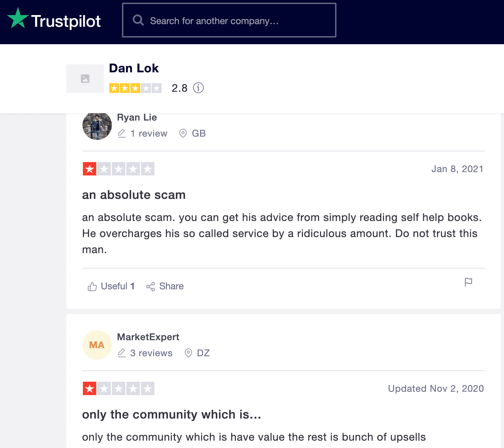
Task: Click Ryan Lie's one-star rating
Action: [x=119, y=169]
